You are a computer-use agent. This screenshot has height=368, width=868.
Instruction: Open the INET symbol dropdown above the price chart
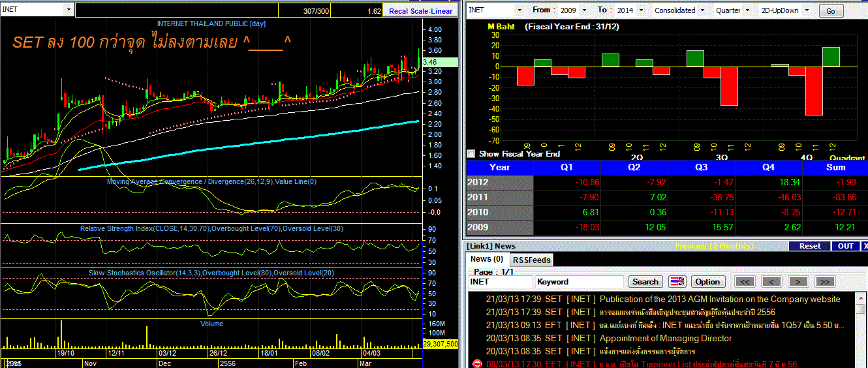69,10
